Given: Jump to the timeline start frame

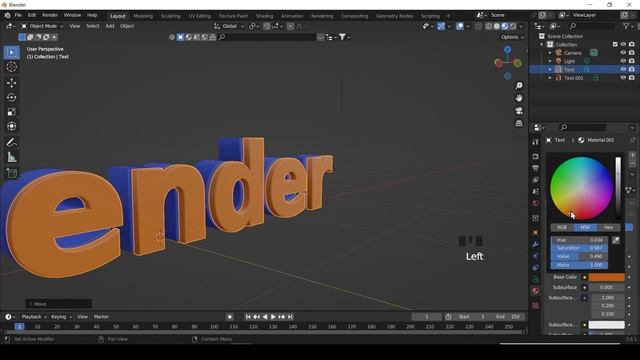Looking at the screenshot, I should [248, 317].
